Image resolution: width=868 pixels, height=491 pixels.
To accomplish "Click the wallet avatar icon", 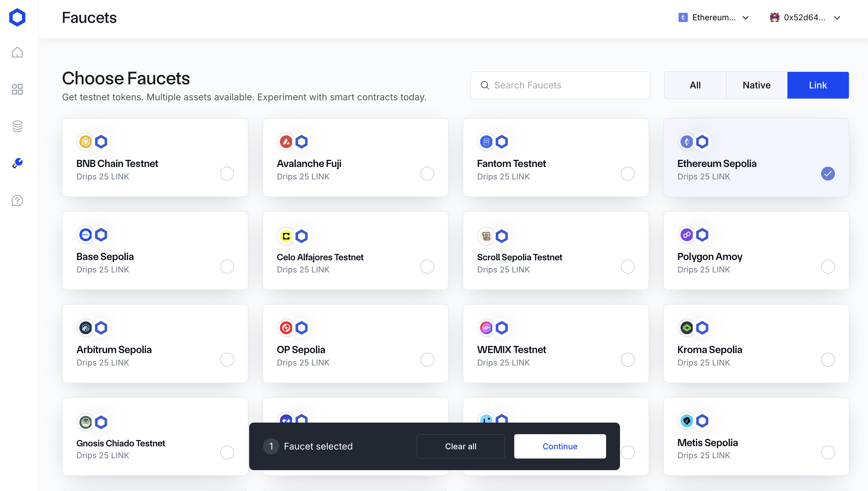I will pos(774,17).
